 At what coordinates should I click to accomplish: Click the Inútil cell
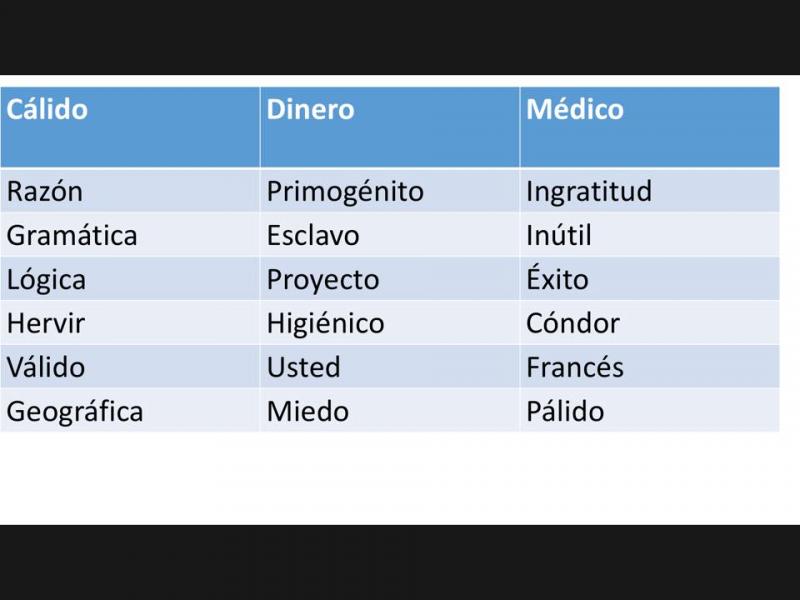pyautogui.click(x=649, y=235)
